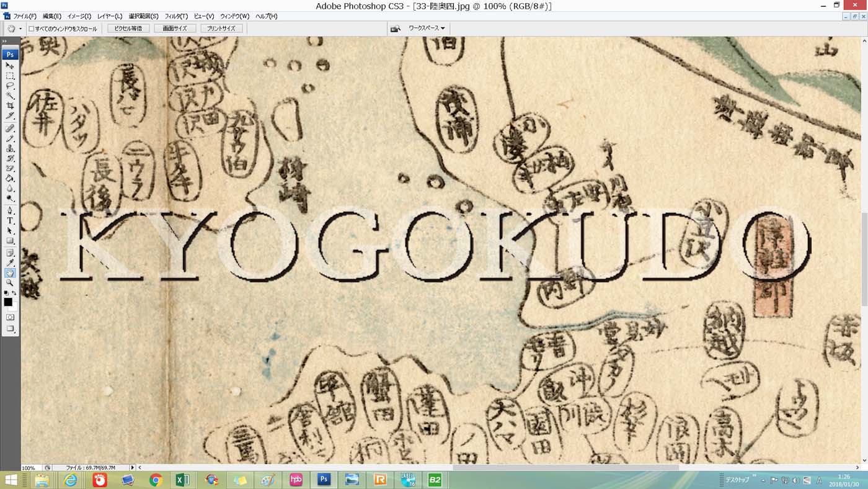Select the Pen tool
This screenshot has height=489, width=868.
coord(10,211)
